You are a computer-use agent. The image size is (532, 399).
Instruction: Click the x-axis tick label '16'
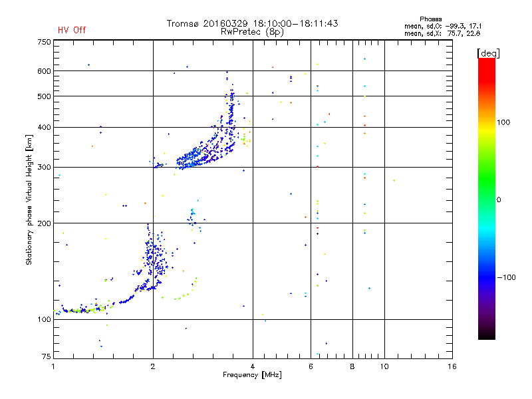[x=452, y=366]
